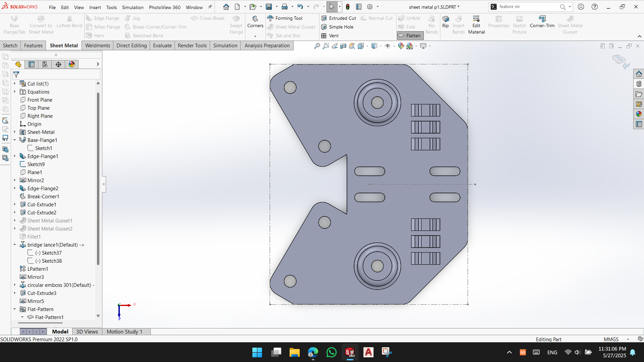Expand the Edge-Flange1 node
The image size is (644, 362).
click(x=15, y=156)
